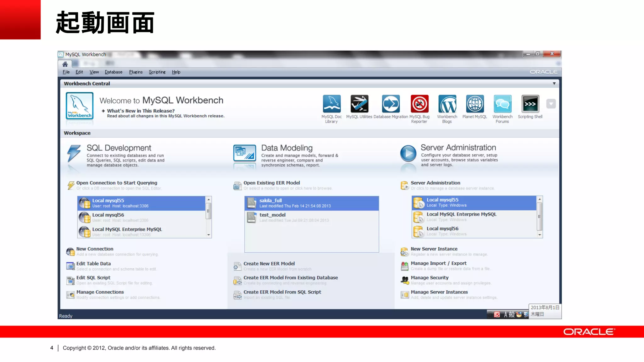Select Local mysql56 server instance
Screen dimensions: 644x362
(474, 231)
